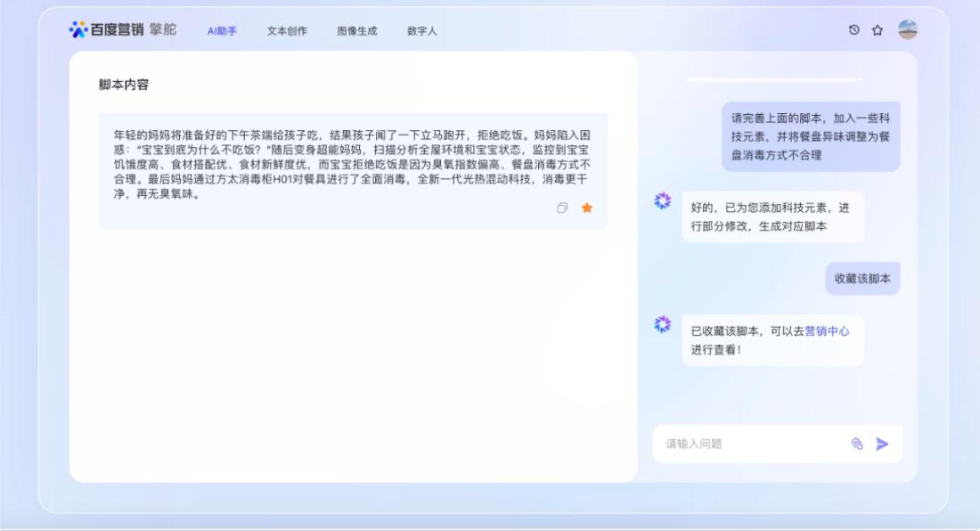The image size is (980, 531).
Task: Follow the 营销中心 link
Action: click(827, 331)
